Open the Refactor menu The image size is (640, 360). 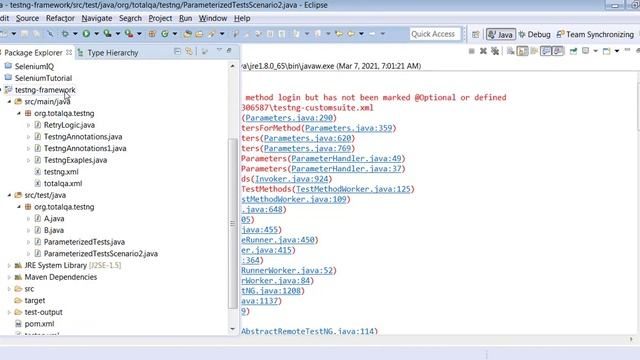click(x=60, y=18)
